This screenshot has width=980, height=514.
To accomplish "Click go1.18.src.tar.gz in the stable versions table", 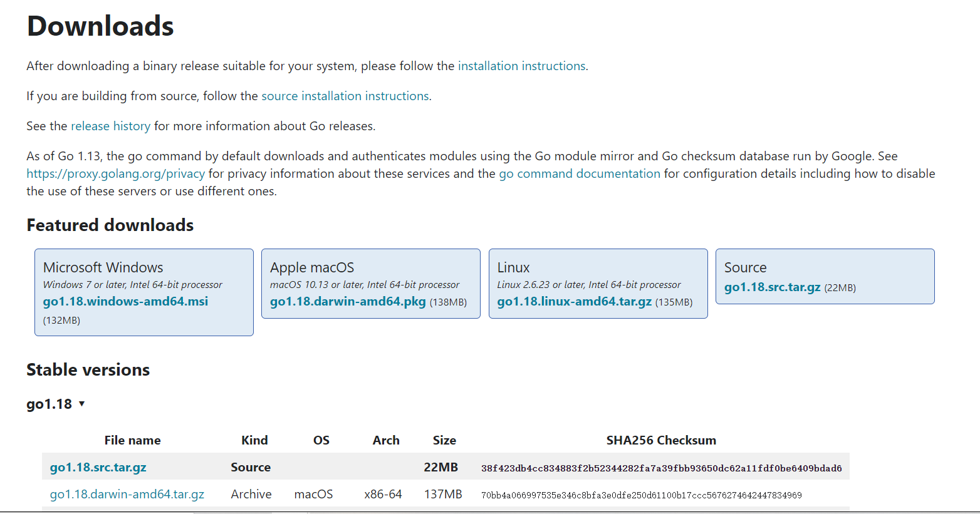I will tap(98, 468).
